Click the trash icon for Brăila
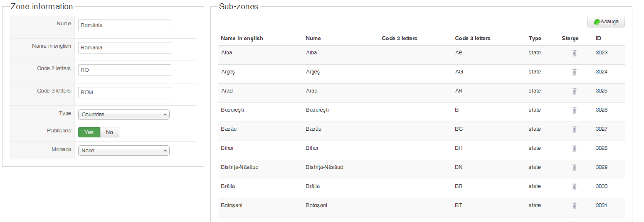This screenshot has height=222, width=644. [574, 187]
